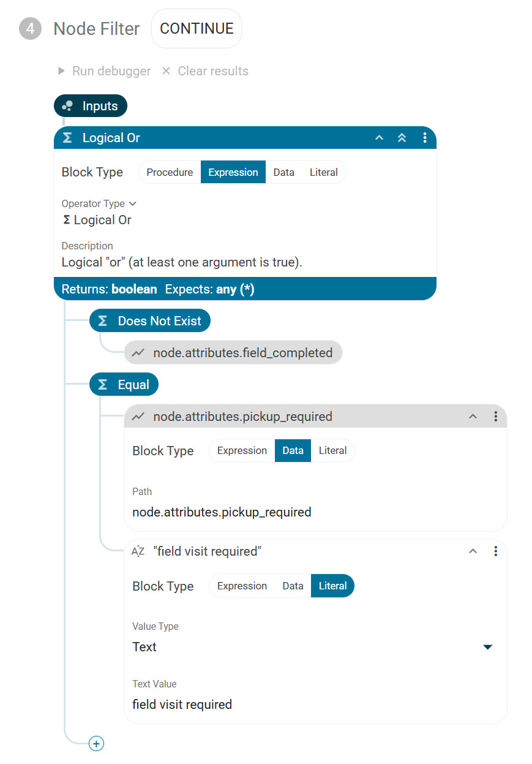Image resolution: width=532 pixels, height=764 pixels.
Task: Select Literal block type for pickup_required
Action: click(x=332, y=450)
